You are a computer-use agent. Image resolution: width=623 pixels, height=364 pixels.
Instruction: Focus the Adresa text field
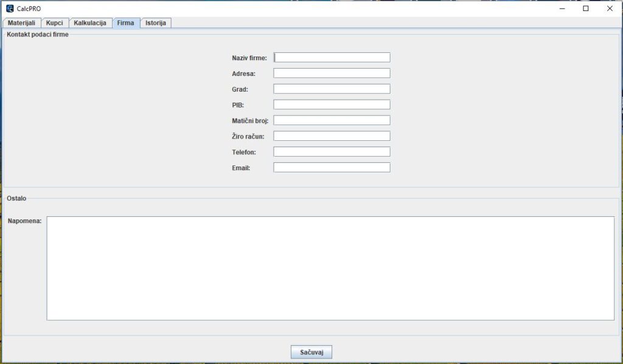[x=332, y=73]
